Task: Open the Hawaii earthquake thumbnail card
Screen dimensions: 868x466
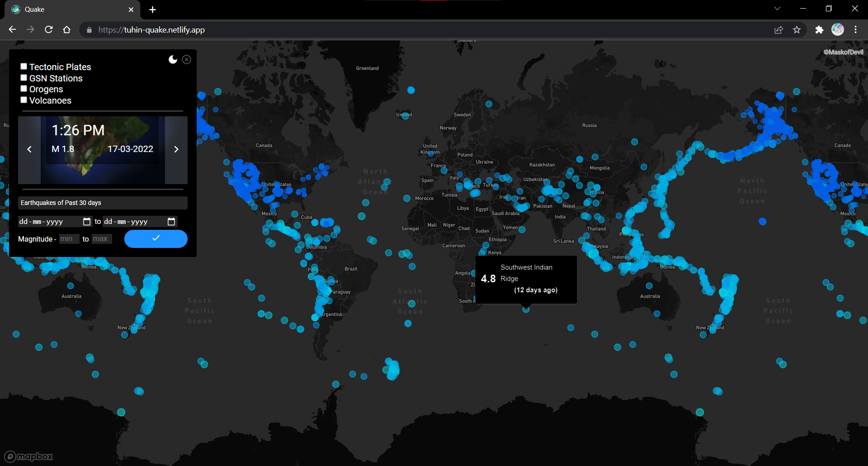Action: point(103,150)
